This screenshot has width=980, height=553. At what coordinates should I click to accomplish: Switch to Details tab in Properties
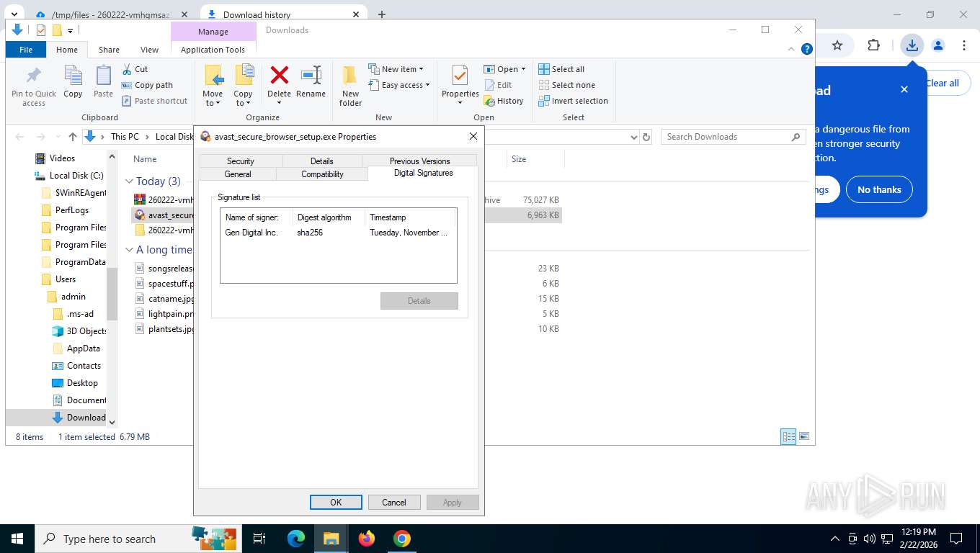[322, 161]
